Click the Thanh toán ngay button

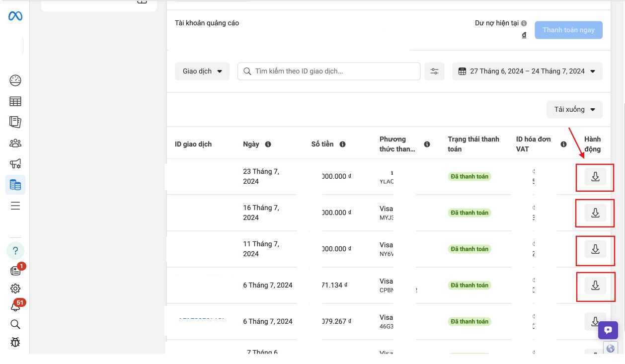tap(568, 30)
